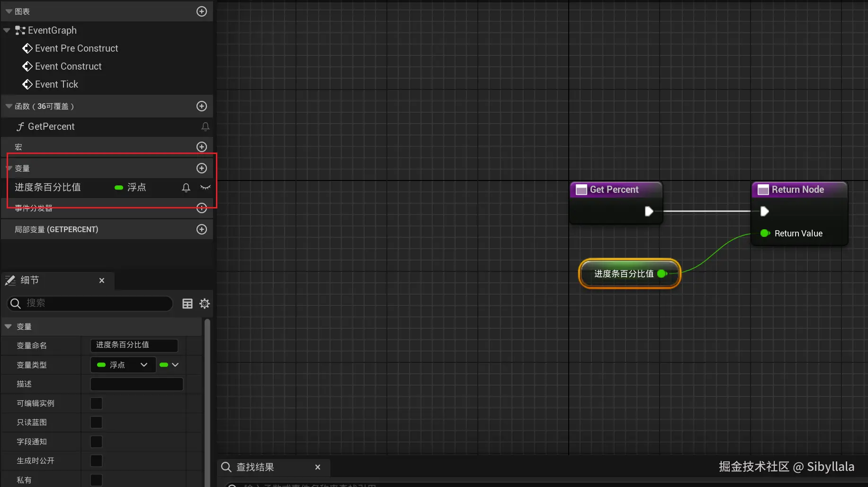The image size is (868, 487).
Task: Collapse the EventGraph tree
Action: pyautogui.click(x=7, y=30)
